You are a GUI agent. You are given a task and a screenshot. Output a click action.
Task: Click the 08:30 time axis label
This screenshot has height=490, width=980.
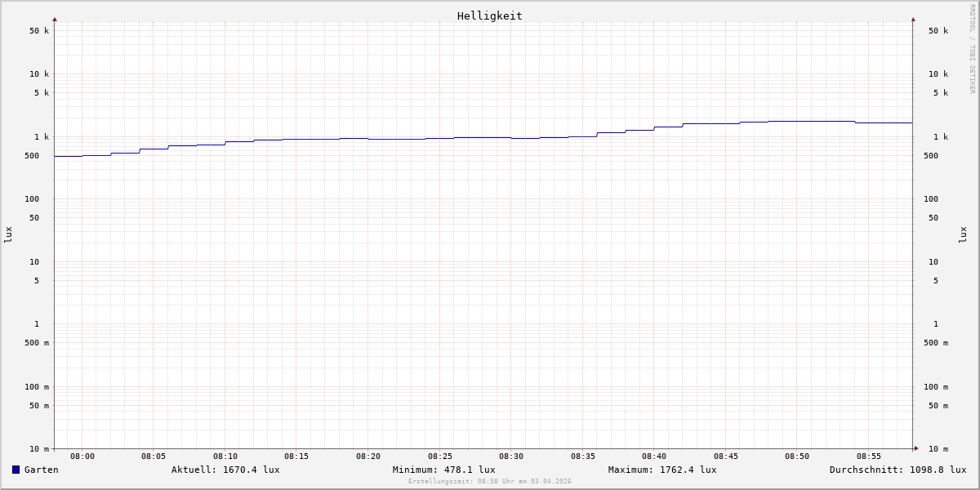(511, 457)
